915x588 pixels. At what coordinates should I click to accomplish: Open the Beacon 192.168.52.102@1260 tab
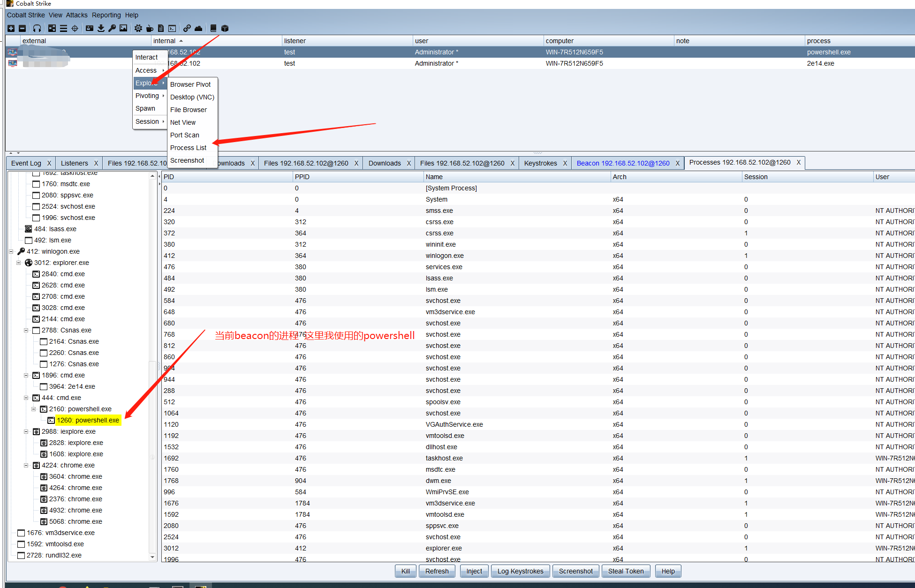click(x=623, y=163)
